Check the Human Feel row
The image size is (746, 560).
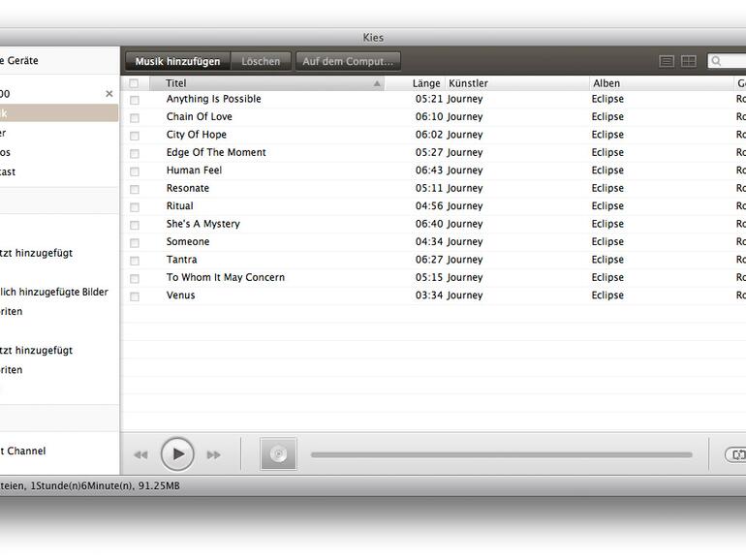coord(135,171)
